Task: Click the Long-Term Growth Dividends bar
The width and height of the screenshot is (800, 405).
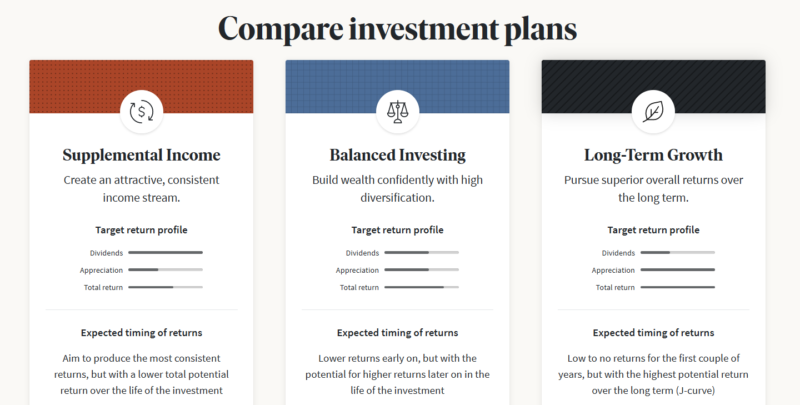Action: tap(677, 253)
